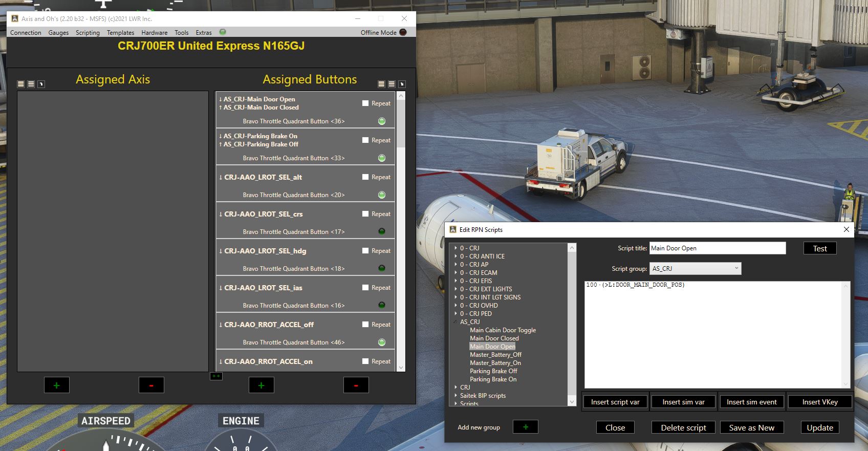Open the Hardware menu
Viewport: 868px width, 451px height.
tap(154, 32)
